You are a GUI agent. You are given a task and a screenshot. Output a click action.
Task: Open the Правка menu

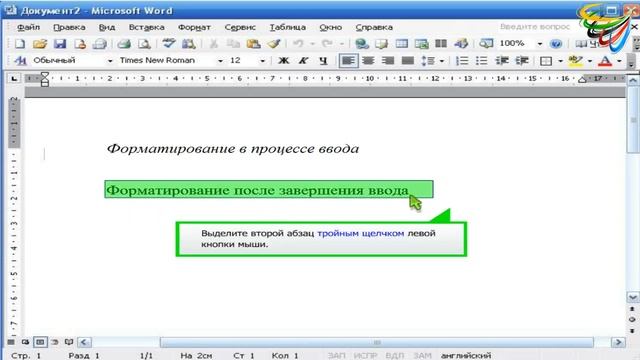[69, 27]
